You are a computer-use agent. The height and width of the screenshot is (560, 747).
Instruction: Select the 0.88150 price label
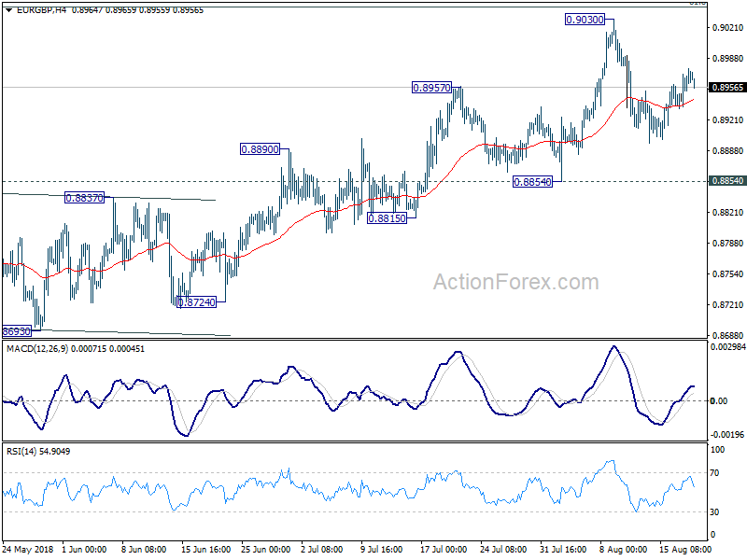coord(387,218)
